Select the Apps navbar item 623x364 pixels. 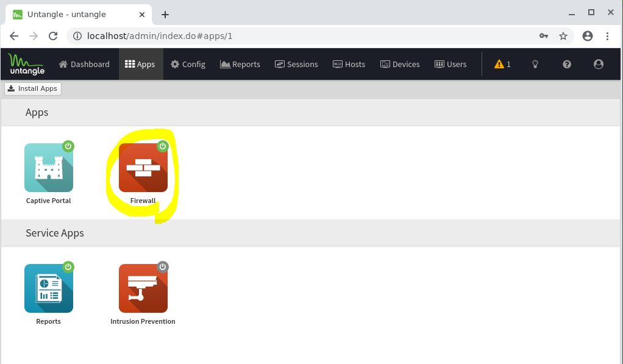pos(141,64)
